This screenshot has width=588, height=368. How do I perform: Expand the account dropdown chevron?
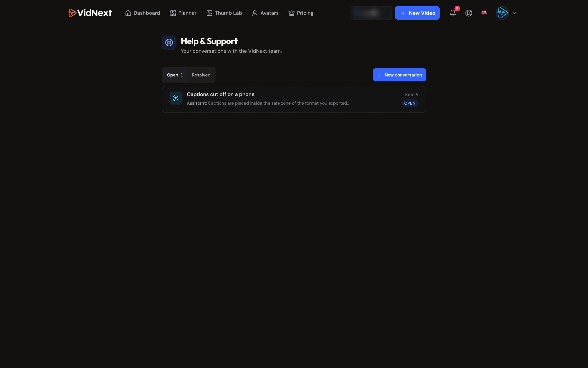(514, 13)
